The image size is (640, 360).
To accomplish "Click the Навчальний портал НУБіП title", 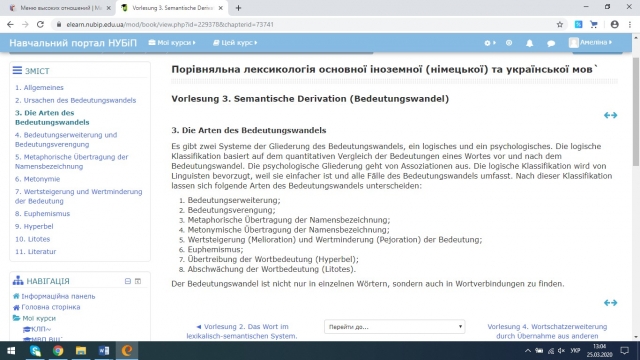I will click(x=73, y=43).
